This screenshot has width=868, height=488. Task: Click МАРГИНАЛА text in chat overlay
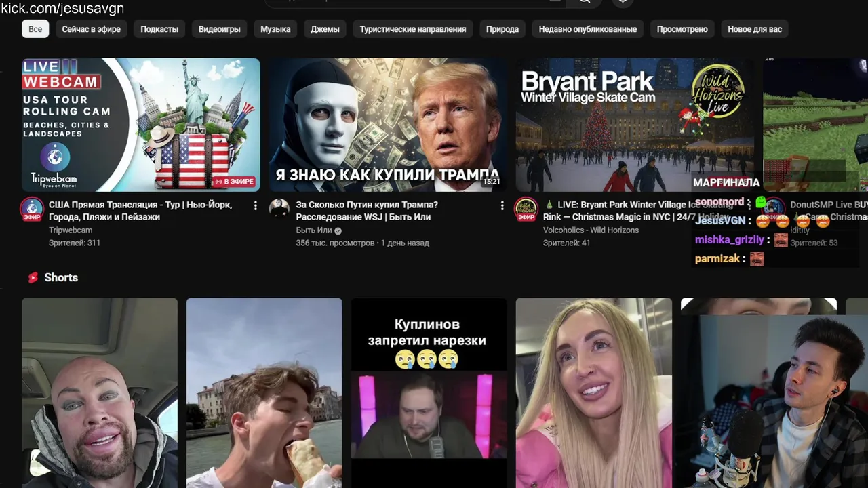point(726,183)
